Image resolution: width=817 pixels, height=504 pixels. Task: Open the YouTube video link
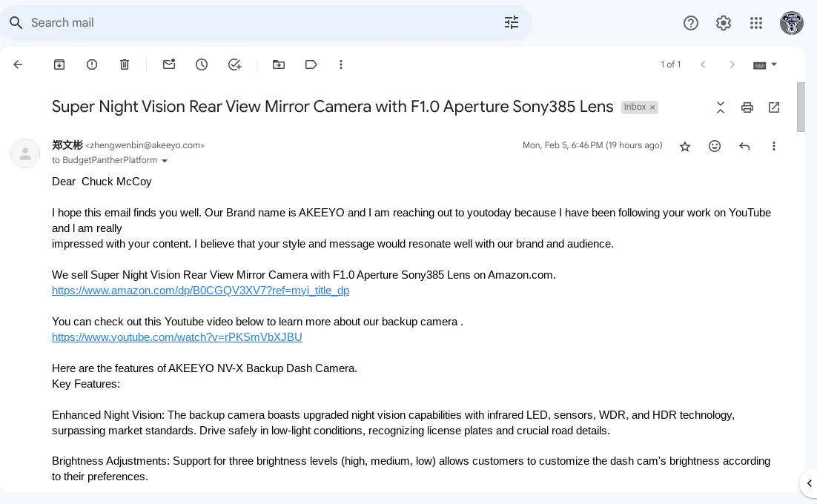177,337
